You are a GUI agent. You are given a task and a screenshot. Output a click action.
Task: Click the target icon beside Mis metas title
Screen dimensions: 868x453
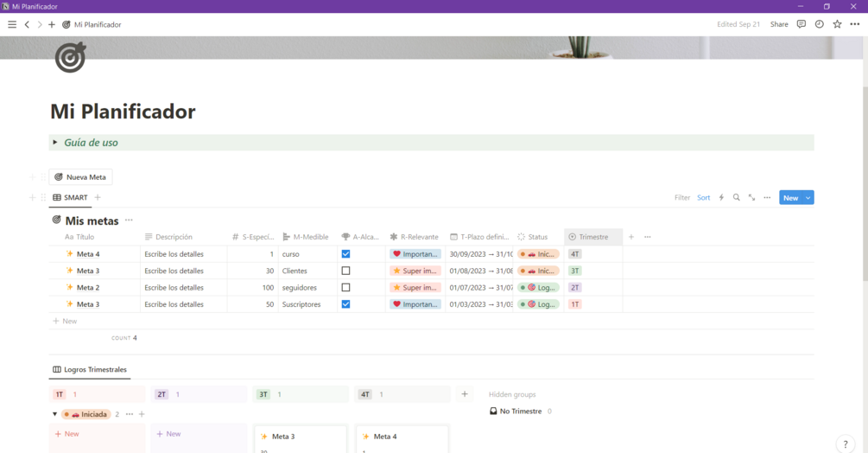(56, 220)
